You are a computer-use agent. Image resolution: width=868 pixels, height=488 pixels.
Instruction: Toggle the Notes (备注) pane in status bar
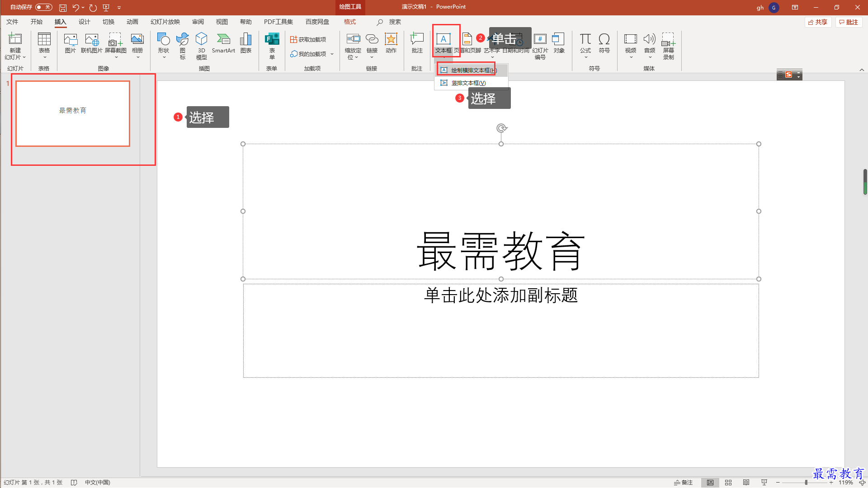click(x=683, y=483)
